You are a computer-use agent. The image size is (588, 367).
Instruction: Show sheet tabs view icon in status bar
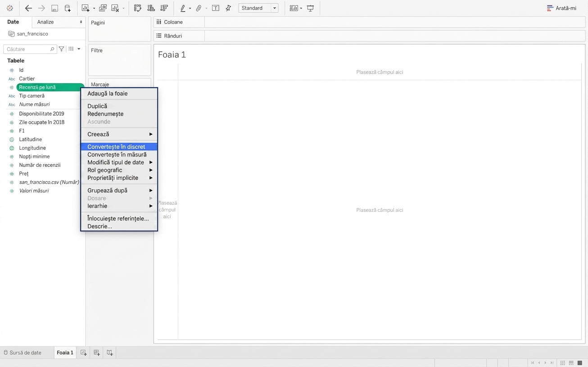pos(580,363)
